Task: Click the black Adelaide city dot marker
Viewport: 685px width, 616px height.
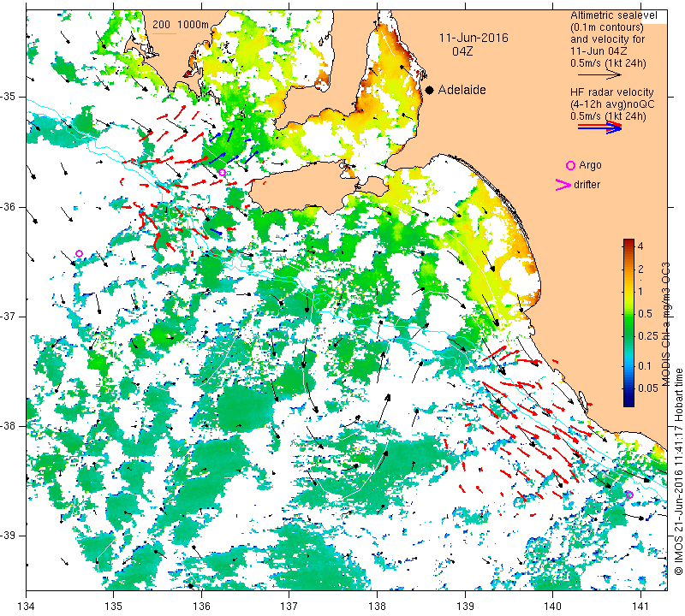Action: [x=430, y=91]
